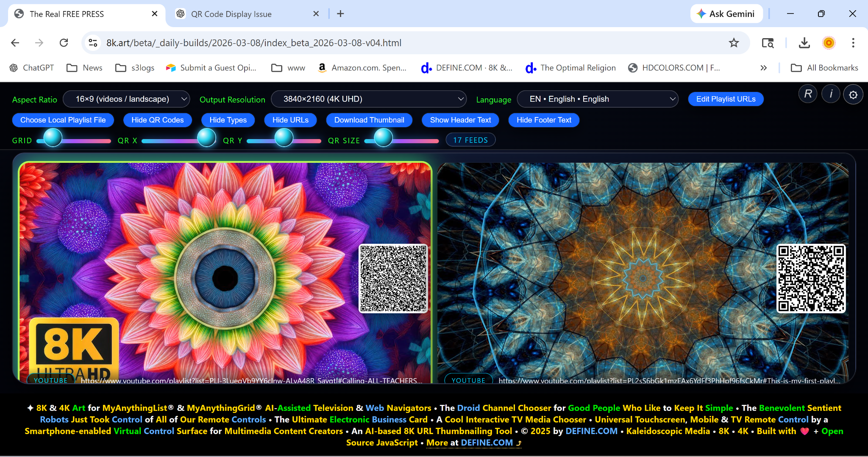Image resolution: width=868 pixels, height=457 pixels.
Task: Select the colorful flower eye thumbnail
Action: (x=225, y=273)
